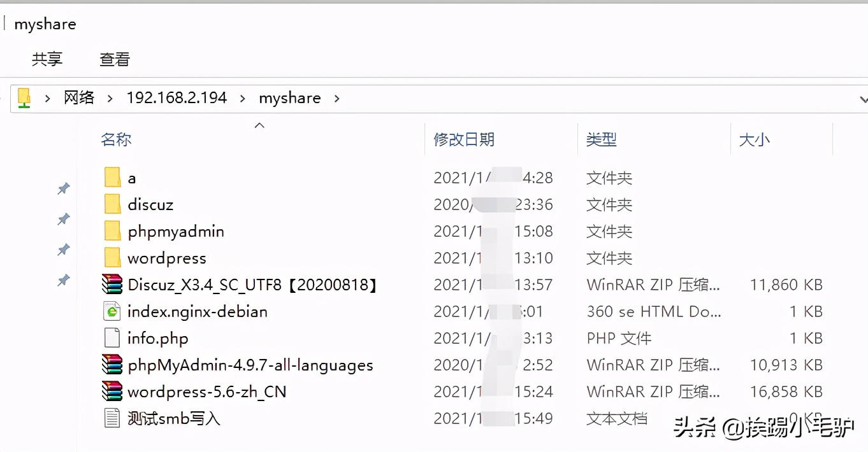The image size is (868, 452).
Task: Click the first quick access pin icon
Action: [64, 188]
